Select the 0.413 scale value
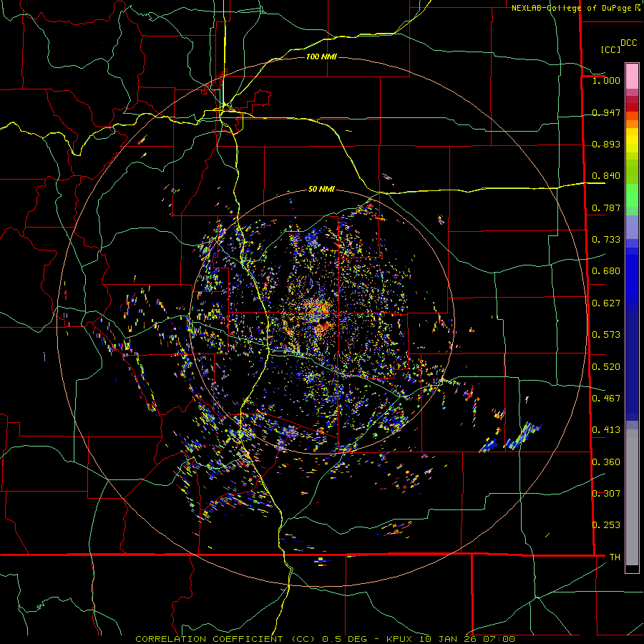Viewport: 644px width, 644px height. [x=606, y=430]
